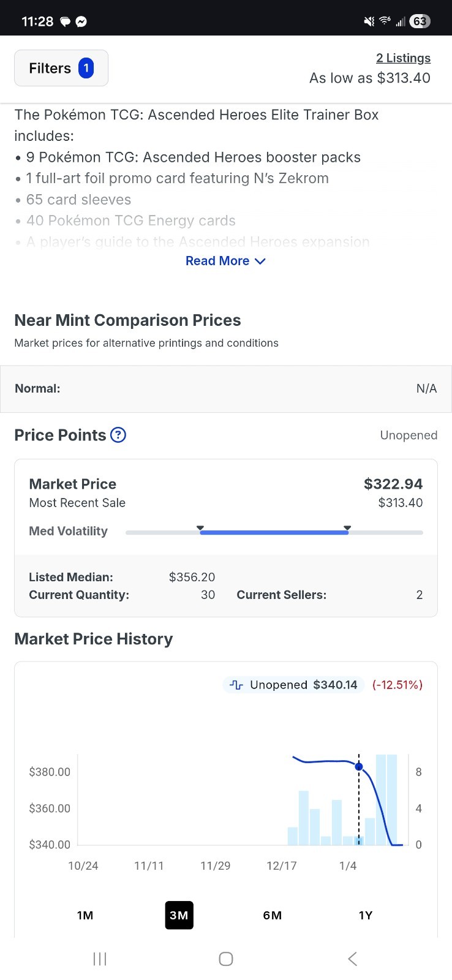
Task: Tap the Messenger notification icon in status bar
Action: click(x=81, y=21)
